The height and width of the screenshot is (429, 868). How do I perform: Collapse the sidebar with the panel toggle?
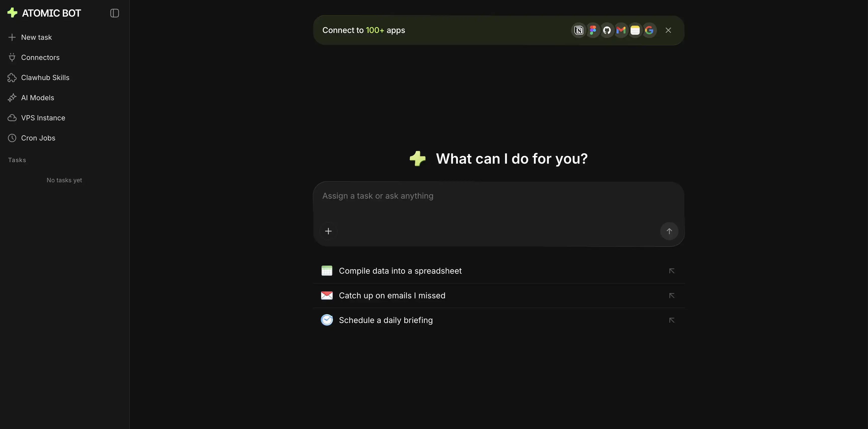(x=114, y=13)
